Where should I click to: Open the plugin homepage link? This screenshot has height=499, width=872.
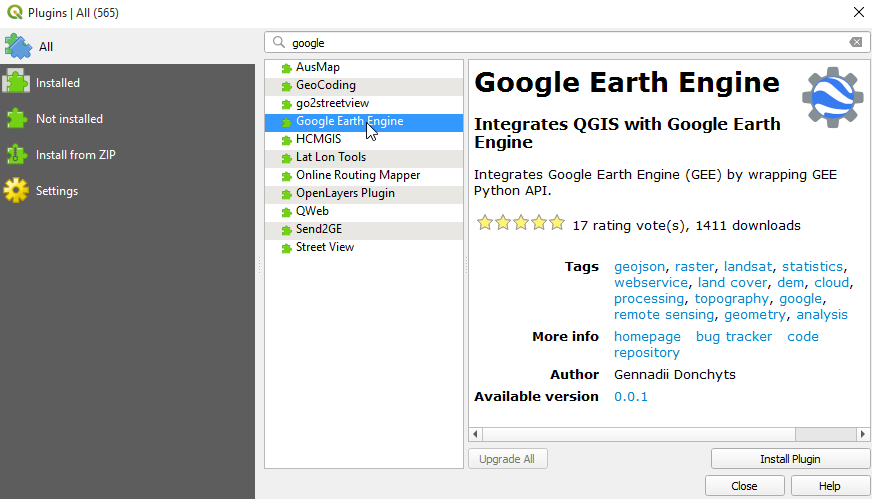(647, 337)
